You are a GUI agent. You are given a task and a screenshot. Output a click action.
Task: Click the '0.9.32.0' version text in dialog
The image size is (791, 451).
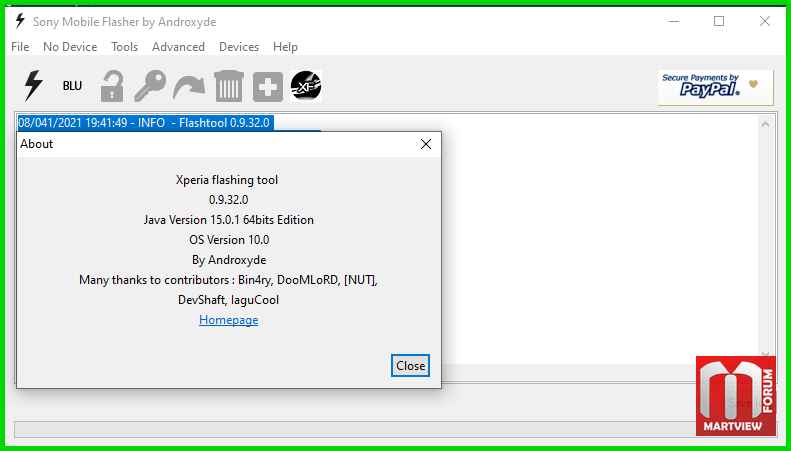click(x=229, y=200)
